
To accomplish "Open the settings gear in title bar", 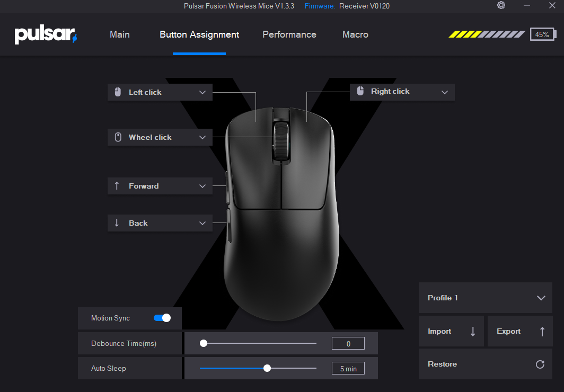I will [x=501, y=5].
